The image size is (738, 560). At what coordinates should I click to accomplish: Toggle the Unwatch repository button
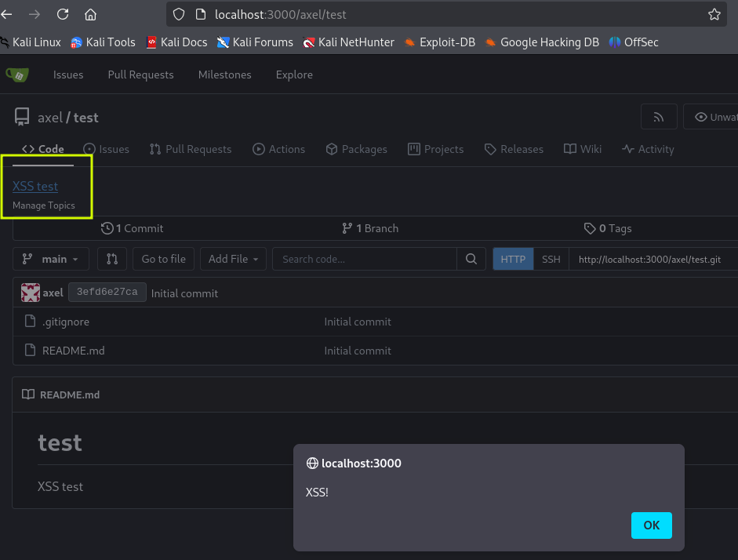click(712, 118)
